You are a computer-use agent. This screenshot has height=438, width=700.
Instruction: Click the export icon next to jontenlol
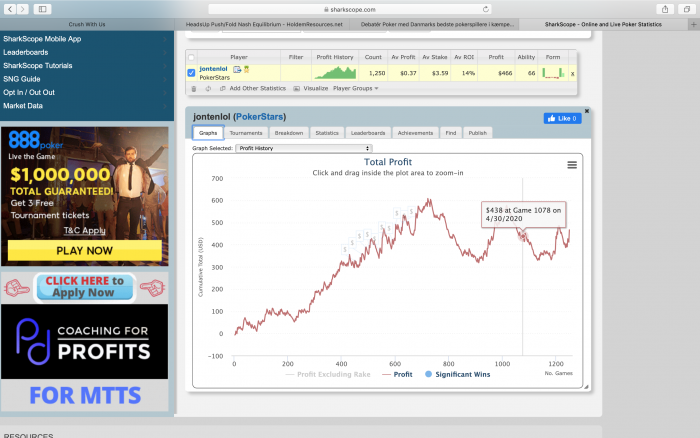(x=237, y=69)
